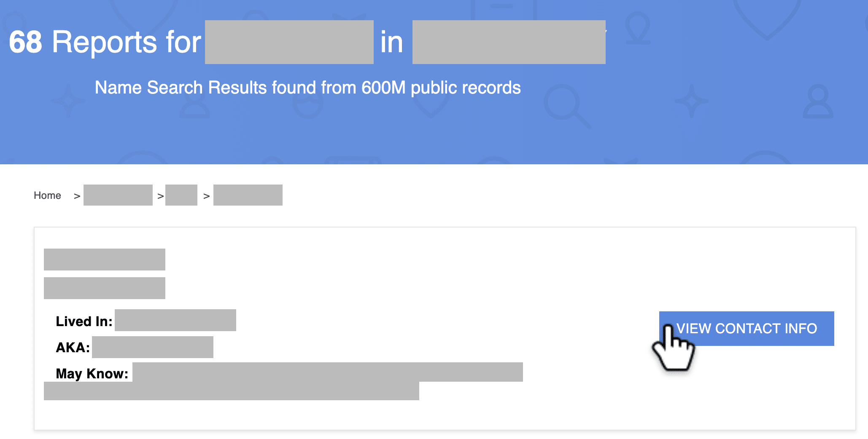Click the location pin icon in header

click(638, 28)
